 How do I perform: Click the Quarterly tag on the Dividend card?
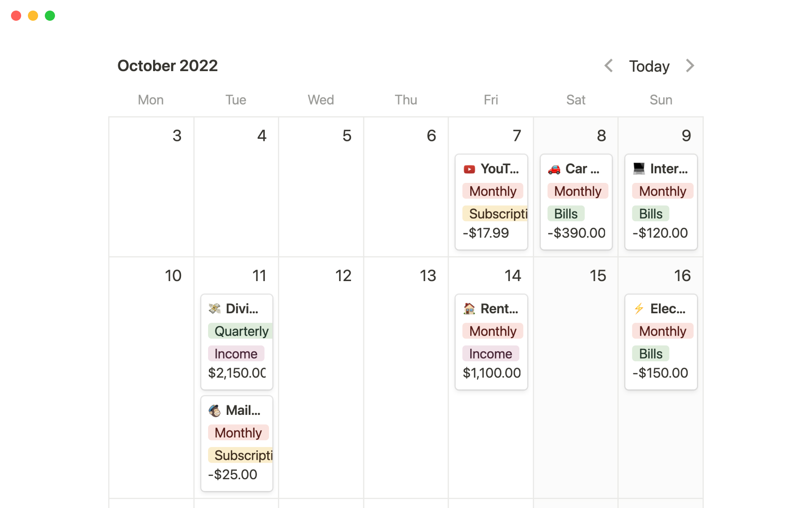click(241, 331)
